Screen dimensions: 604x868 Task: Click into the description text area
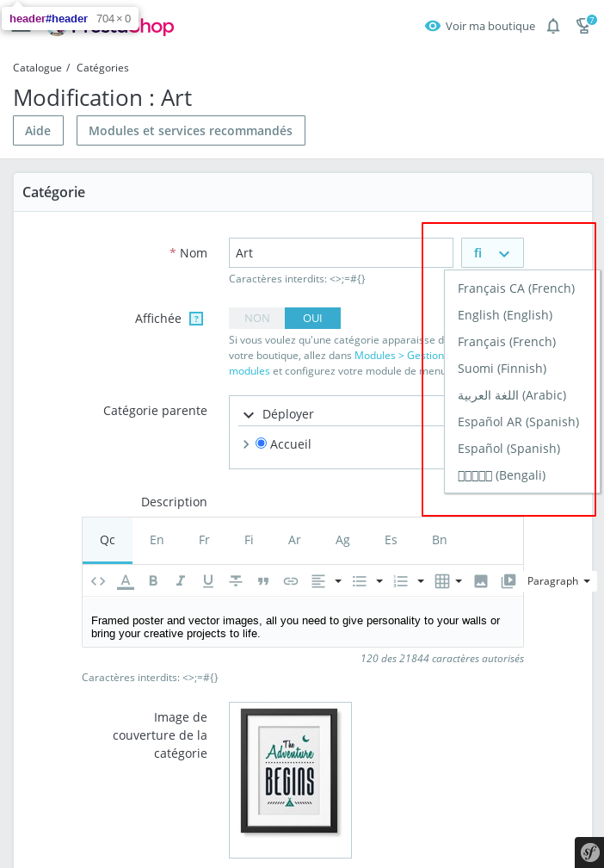click(303, 622)
